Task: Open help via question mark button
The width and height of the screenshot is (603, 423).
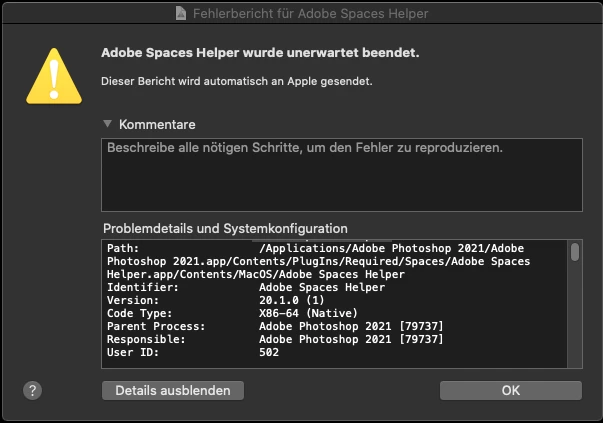Action: 33,390
